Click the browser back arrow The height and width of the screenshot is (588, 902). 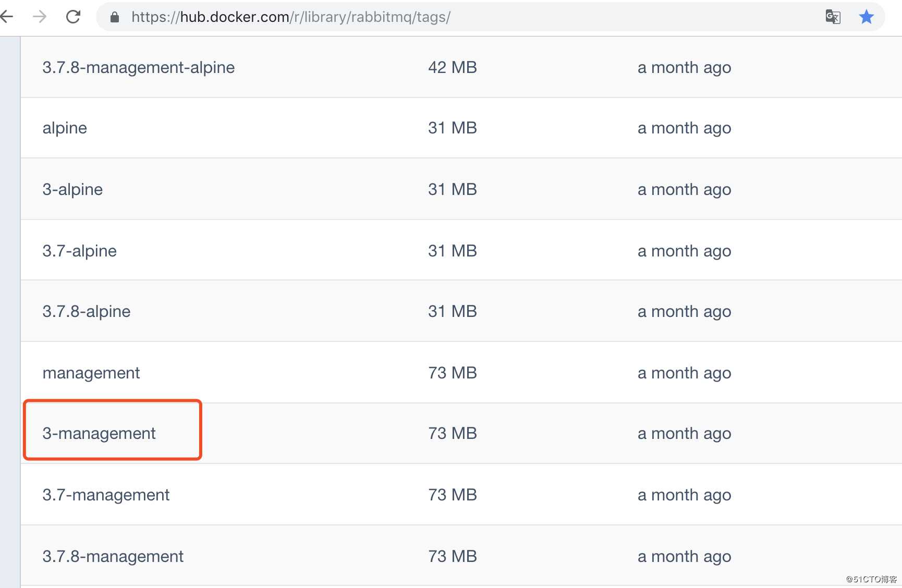pos(6,17)
